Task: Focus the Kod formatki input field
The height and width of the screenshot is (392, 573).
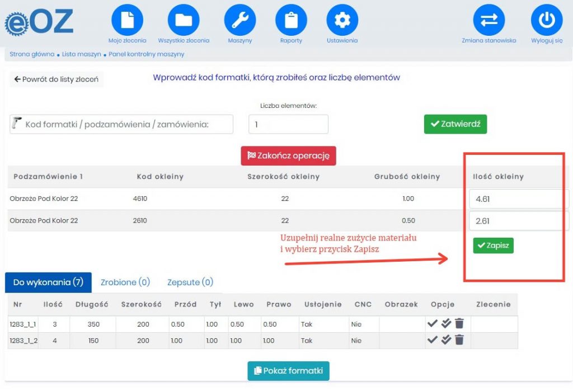Action: 127,124
